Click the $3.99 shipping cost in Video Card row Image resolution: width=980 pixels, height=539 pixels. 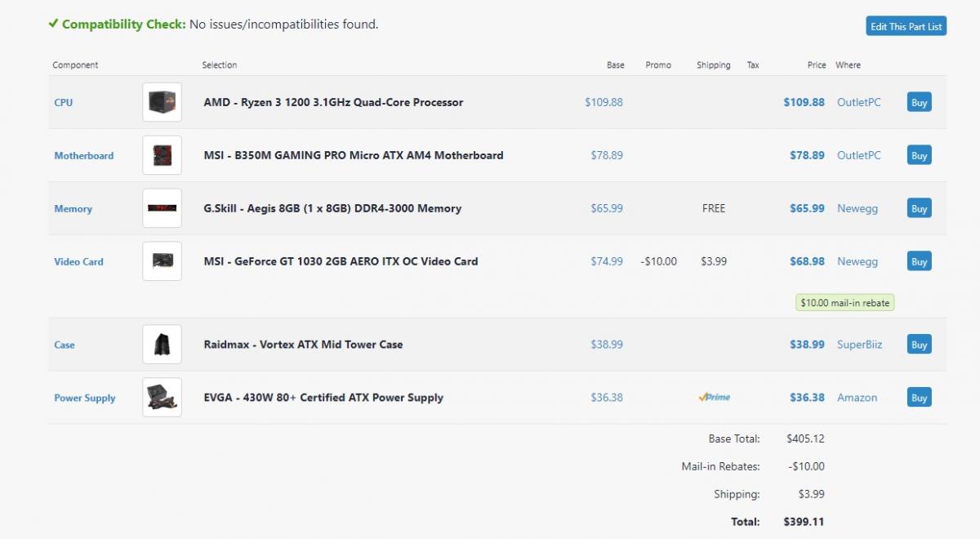pos(714,261)
